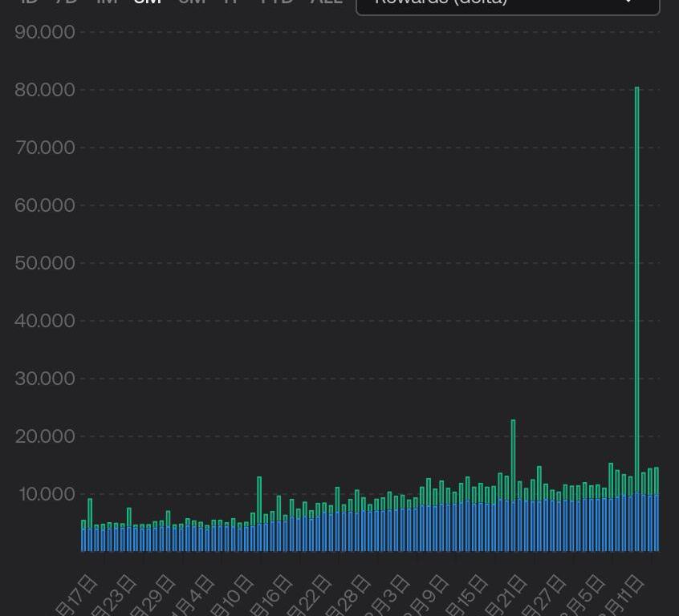
Task: Select the ALL time range tab
Action: coord(326,2)
